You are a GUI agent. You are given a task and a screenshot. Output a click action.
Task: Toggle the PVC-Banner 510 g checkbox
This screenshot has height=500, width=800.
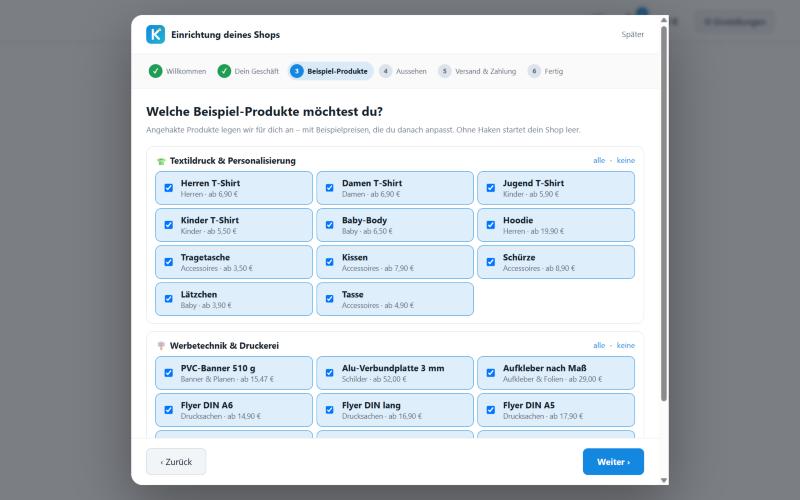168,373
